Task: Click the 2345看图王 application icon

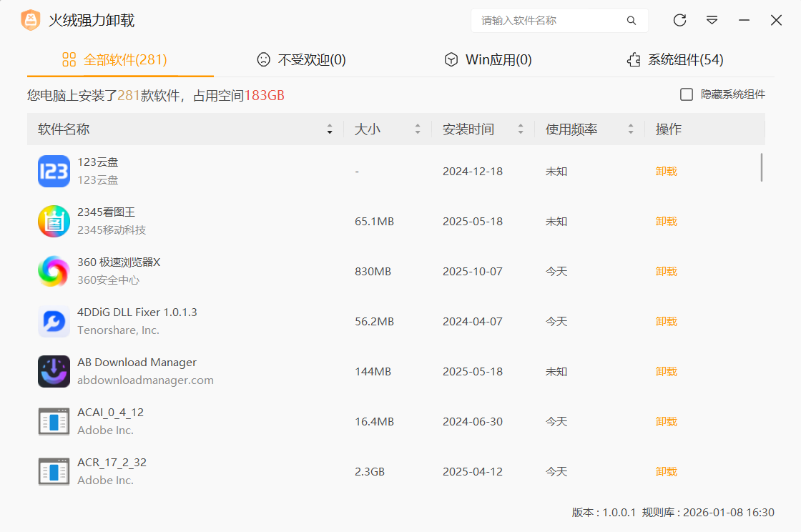Action: 54,221
